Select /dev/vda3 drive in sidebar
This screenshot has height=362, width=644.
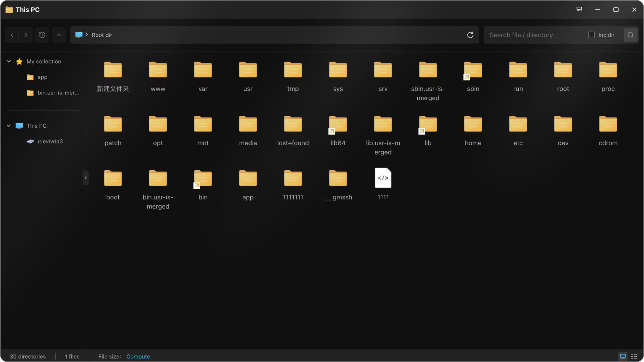pyautogui.click(x=50, y=141)
